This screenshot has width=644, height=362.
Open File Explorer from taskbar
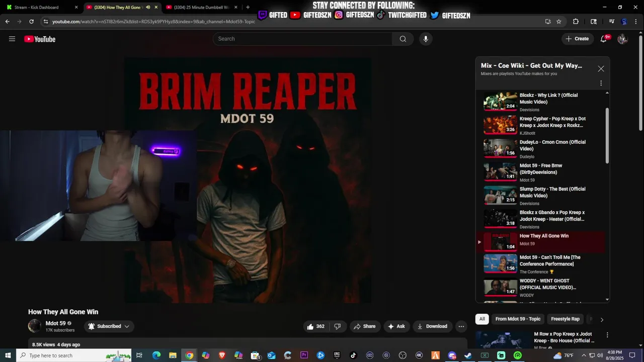[x=173, y=355]
